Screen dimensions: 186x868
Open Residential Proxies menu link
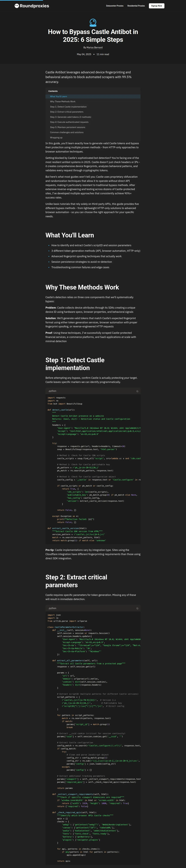point(136,6)
